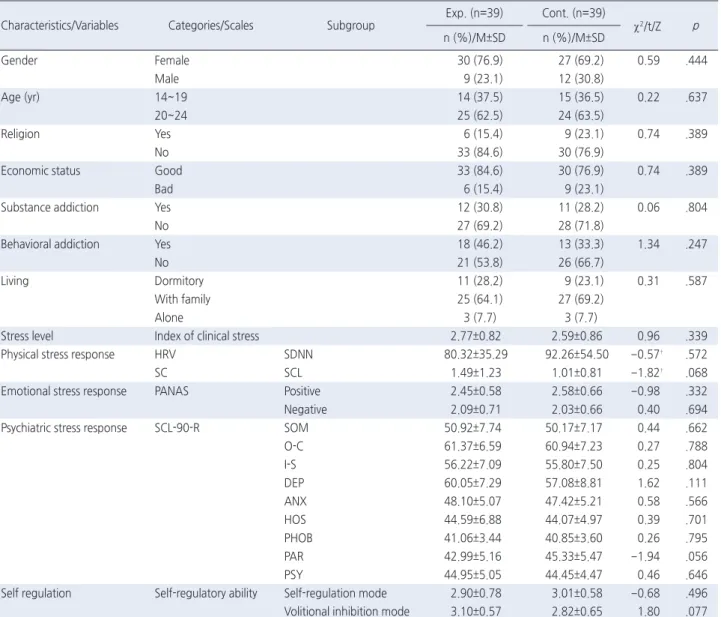Click the PANAS scale cell
This screenshot has width=721, height=617.
pyautogui.click(x=172, y=391)
